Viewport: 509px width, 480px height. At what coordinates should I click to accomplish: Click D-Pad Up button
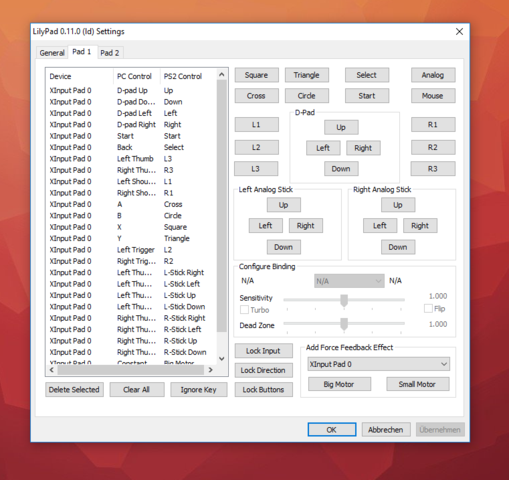[x=341, y=127]
